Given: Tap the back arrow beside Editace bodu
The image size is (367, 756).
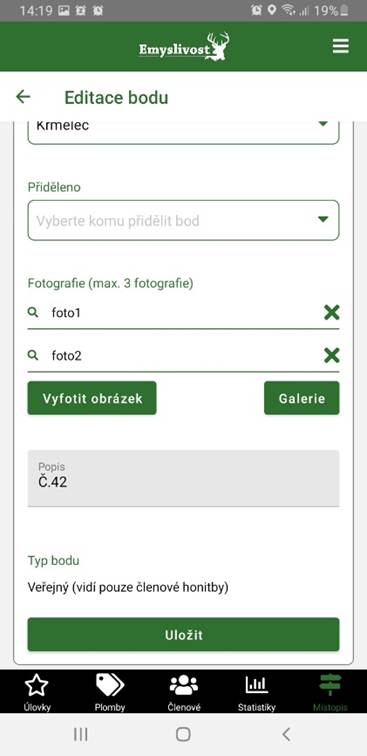Looking at the screenshot, I should tap(23, 97).
